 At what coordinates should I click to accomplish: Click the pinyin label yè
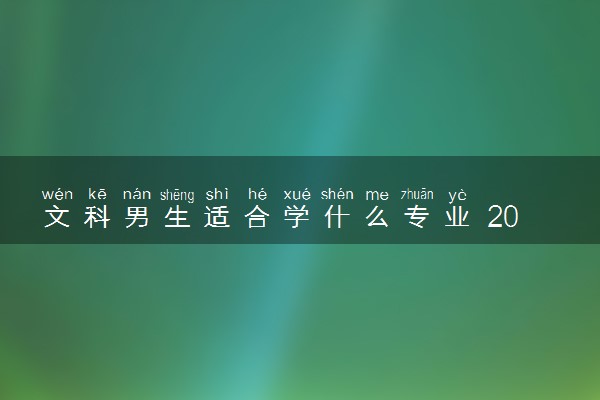click(x=457, y=195)
